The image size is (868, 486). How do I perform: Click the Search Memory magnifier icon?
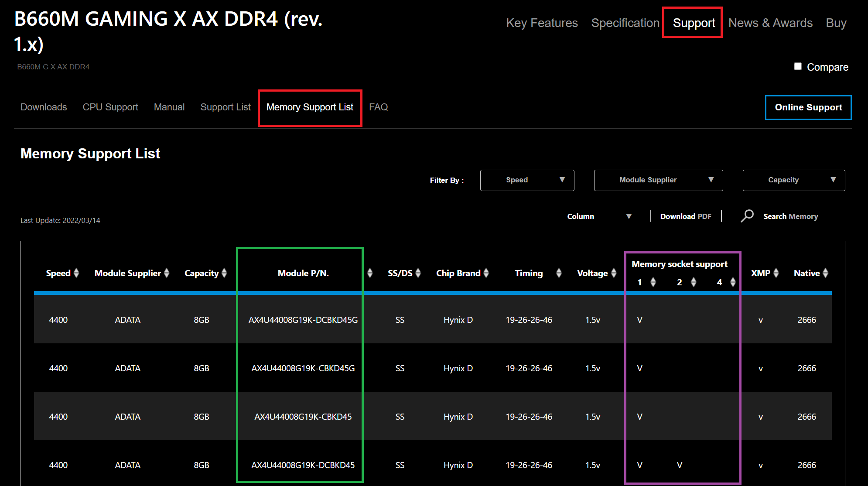point(747,216)
